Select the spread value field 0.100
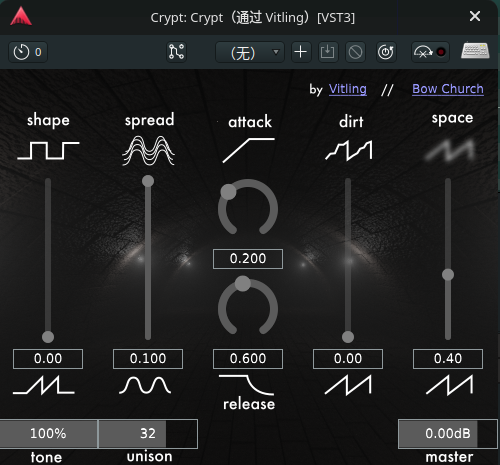The image size is (500, 465). point(148,359)
